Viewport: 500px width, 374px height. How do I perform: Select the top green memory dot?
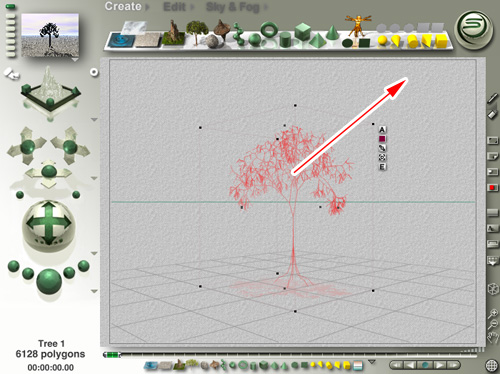coord(10,6)
